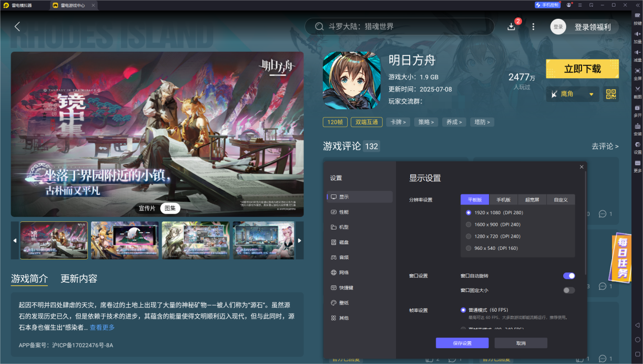The height and width of the screenshot is (364, 643).
Task: Switch to the 更新内容 tab
Action: tap(79, 279)
